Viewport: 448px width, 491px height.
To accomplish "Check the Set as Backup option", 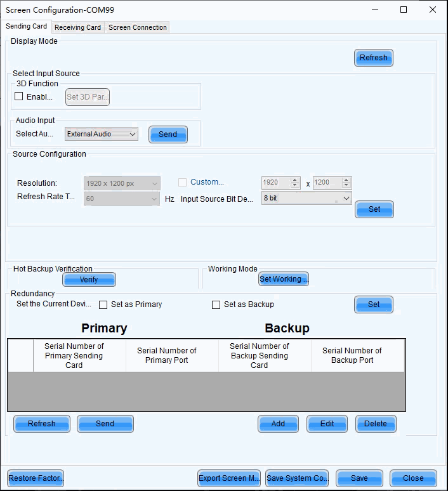I will click(x=216, y=304).
